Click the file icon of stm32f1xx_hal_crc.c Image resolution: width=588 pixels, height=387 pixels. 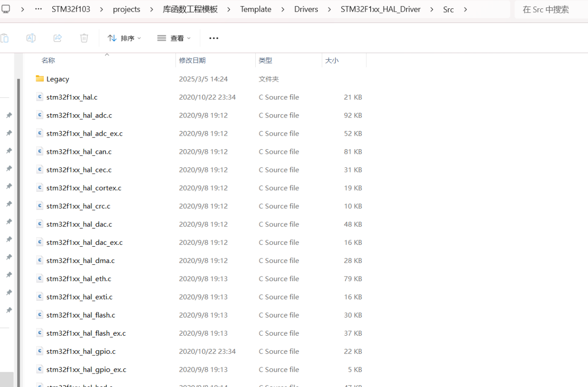coord(40,206)
